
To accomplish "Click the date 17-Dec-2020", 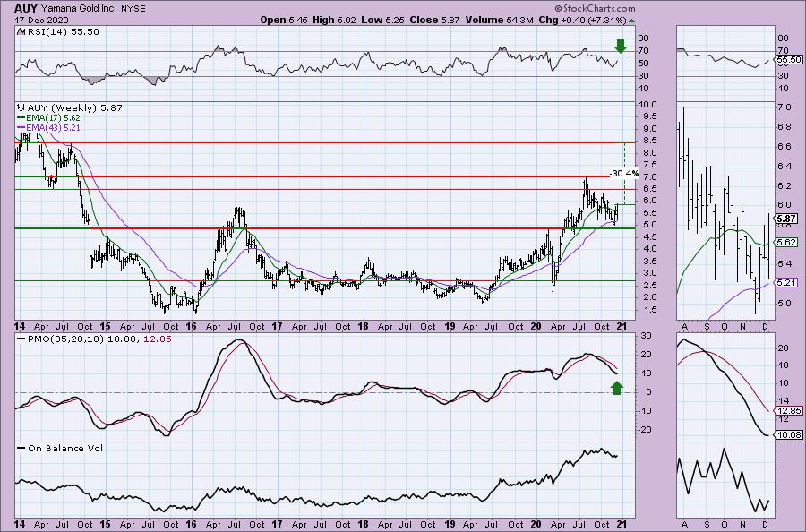I will pyautogui.click(x=40, y=20).
